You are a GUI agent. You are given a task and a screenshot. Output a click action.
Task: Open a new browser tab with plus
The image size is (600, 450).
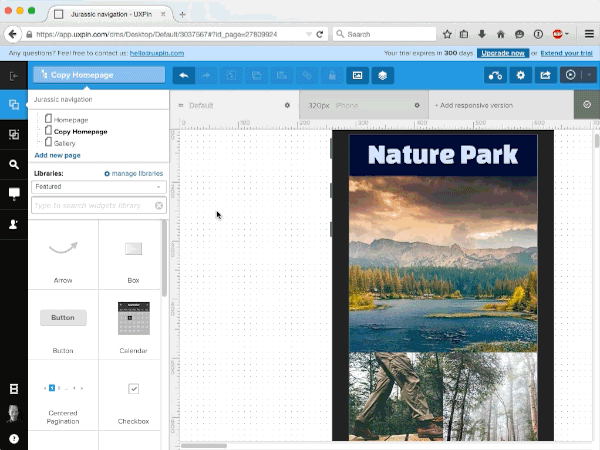pyautogui.click(x=183, y=15)
